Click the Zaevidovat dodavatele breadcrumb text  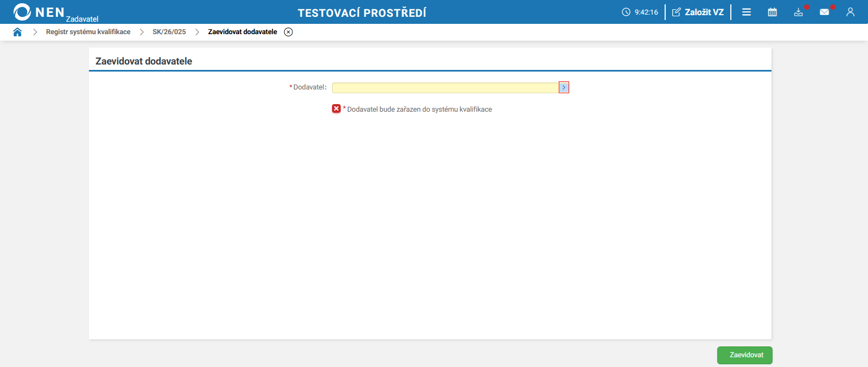(x=242, y=32)
